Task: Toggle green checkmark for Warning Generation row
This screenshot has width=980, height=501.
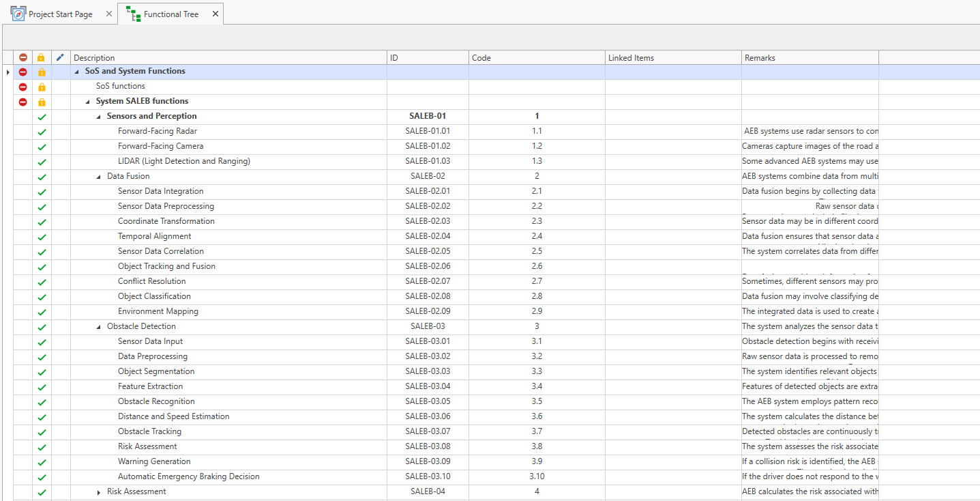Action: [x=42, y=462]
